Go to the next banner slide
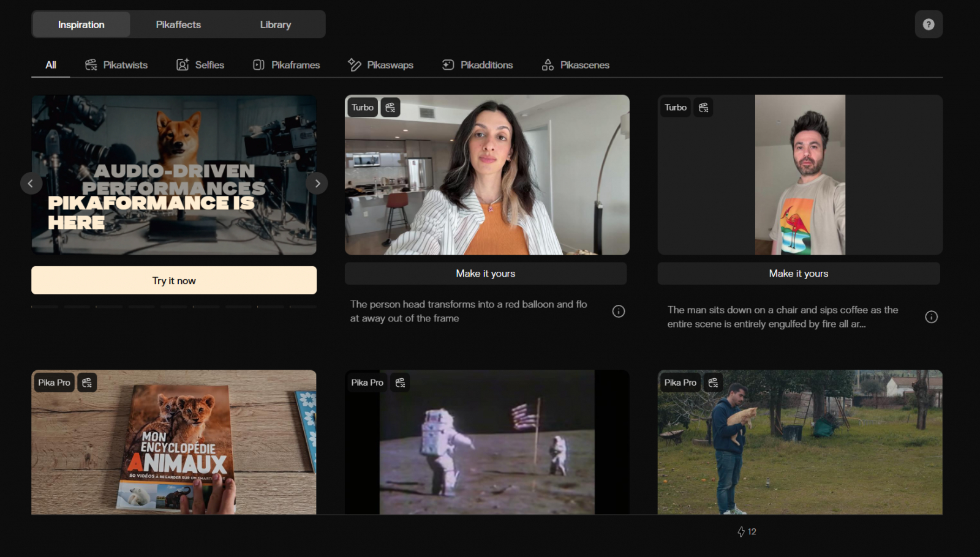Screen dimensions: 980x557 pyautogui.click(x=317, y=184)
